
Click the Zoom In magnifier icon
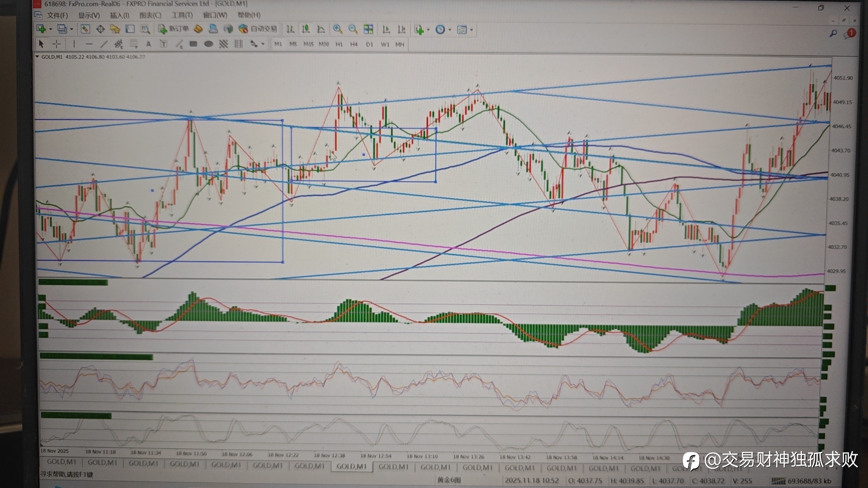[337, 29]
